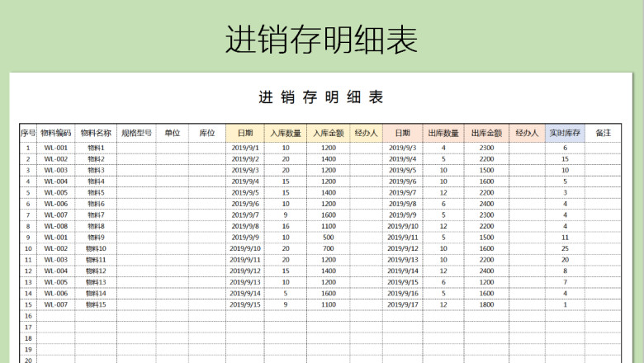Image resolution: width=644 pixels, height=363 pixels.
Task: Select the 库位 column header
Action: coord(207,133)
